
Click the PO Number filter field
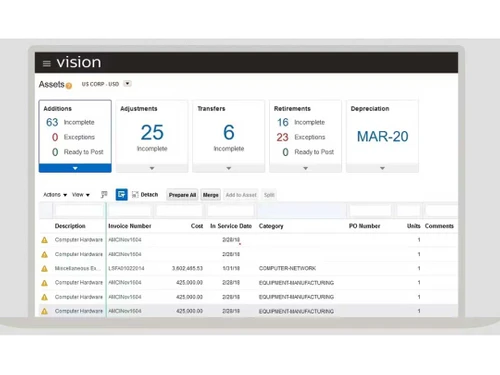pos(370,211)
